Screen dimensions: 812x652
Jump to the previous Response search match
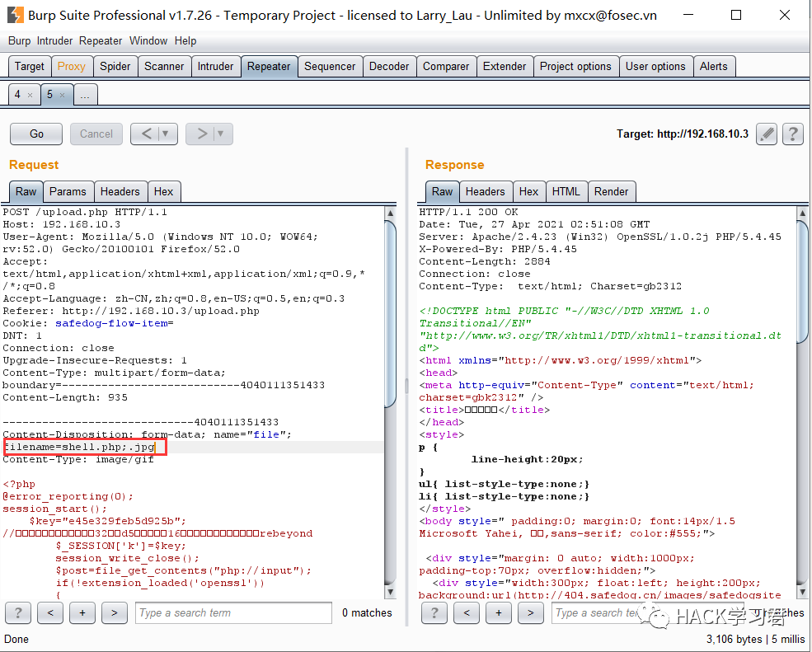click(467, 613)
